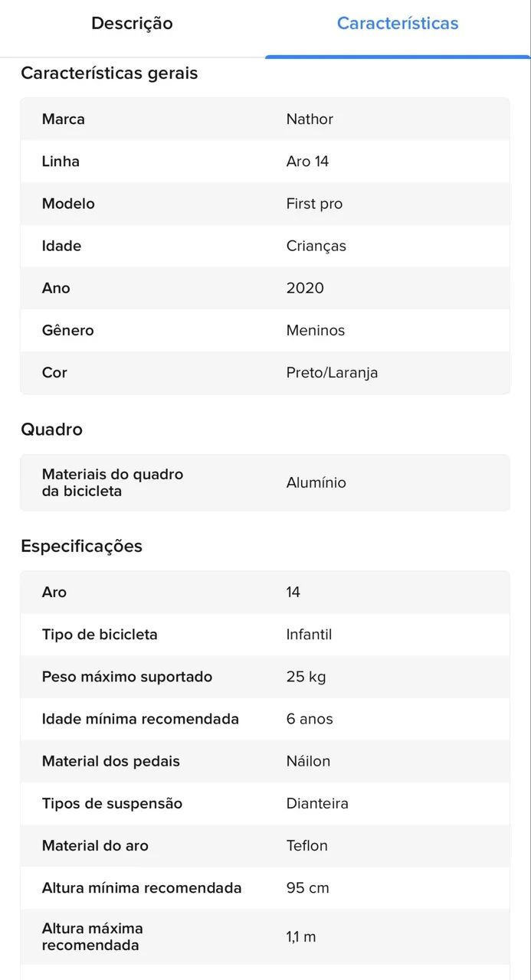Tap the Modelo First pro value
Image resolution: width=531 pixels, height=980 pixels.
314,204
